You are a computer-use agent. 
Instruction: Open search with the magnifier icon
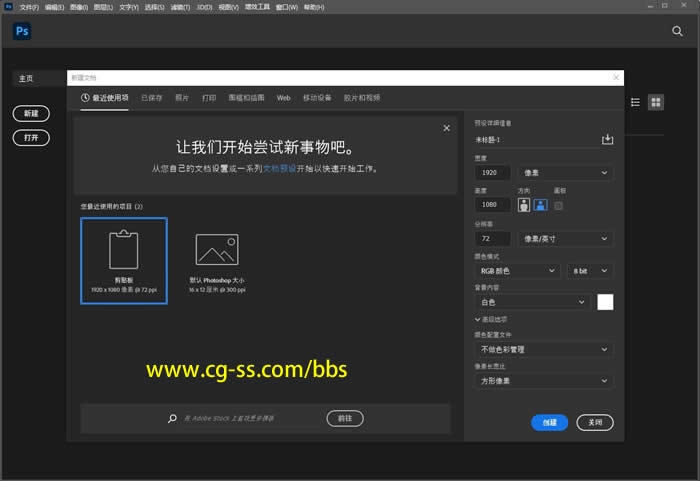tap(677, 32)
